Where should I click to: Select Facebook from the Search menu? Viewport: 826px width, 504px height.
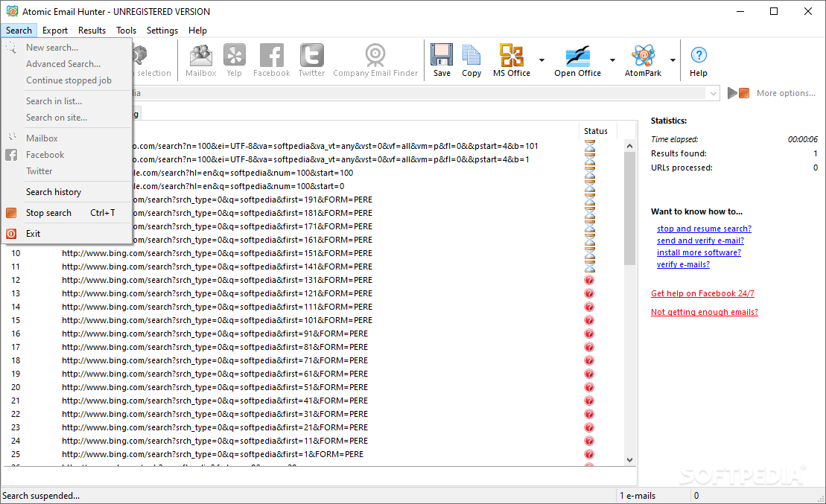[x=45, y=155]
